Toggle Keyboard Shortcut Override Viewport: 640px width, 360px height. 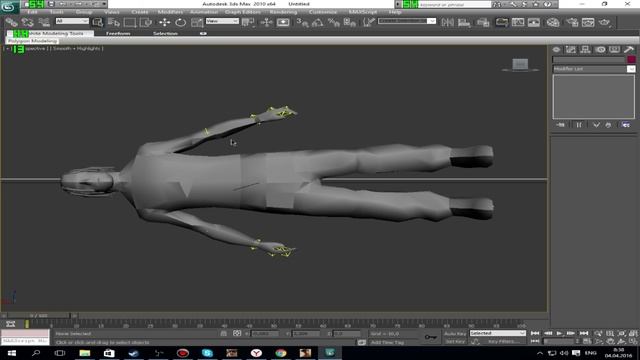click(283, 22)
